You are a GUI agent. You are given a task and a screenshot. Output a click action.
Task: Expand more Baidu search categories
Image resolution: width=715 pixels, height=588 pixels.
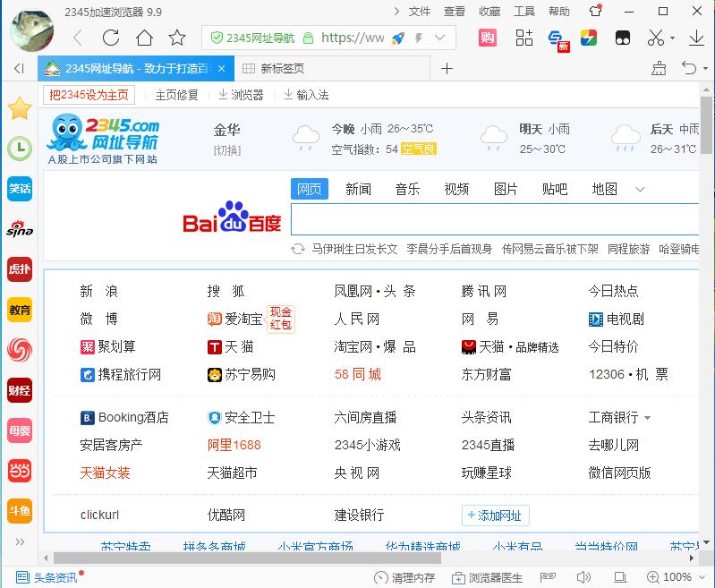640,190
